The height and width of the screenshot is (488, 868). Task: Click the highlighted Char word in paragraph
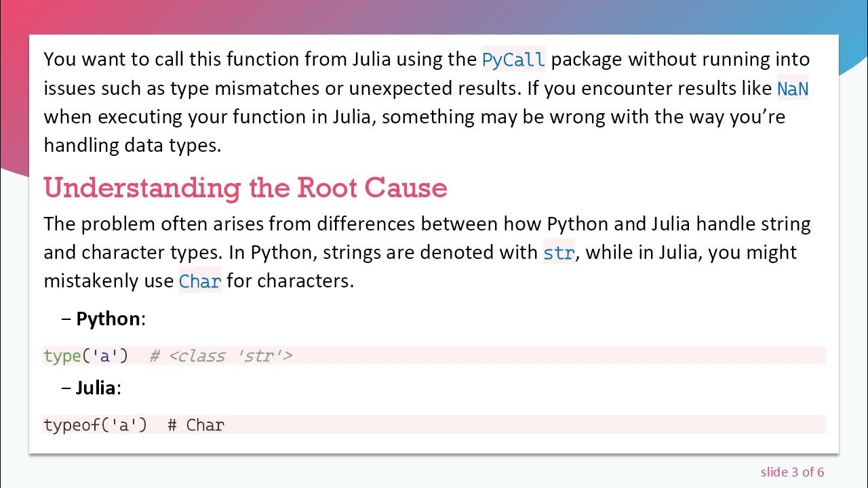(200, 281)
